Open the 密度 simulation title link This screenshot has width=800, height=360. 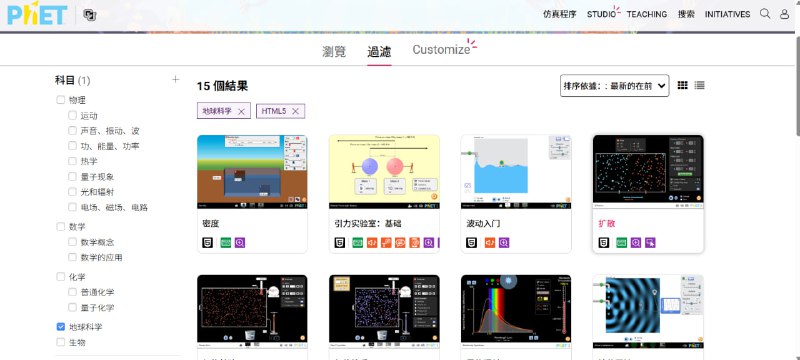[x=211, y=223]
